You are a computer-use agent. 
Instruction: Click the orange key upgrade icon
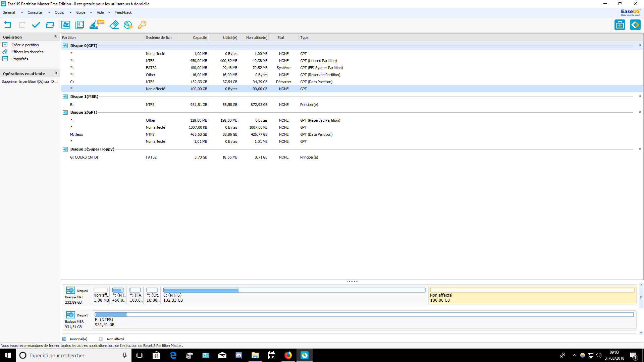point(142,25)
